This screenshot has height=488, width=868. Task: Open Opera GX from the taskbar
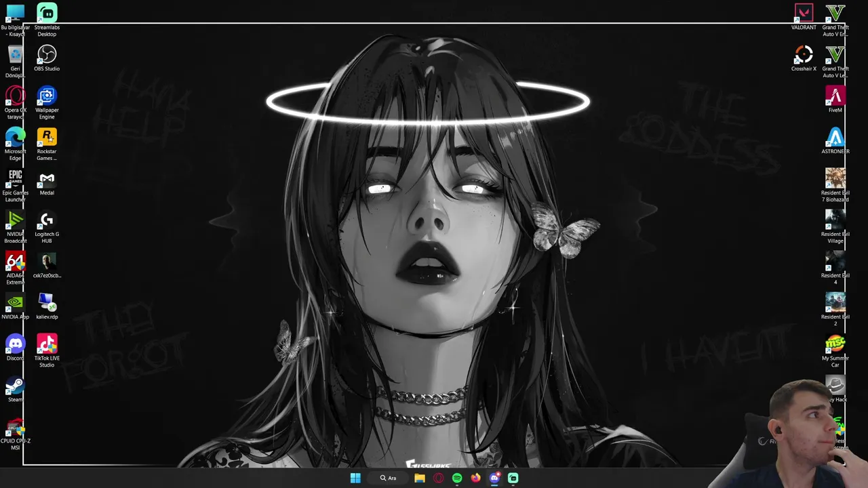(x=438, y=478)
